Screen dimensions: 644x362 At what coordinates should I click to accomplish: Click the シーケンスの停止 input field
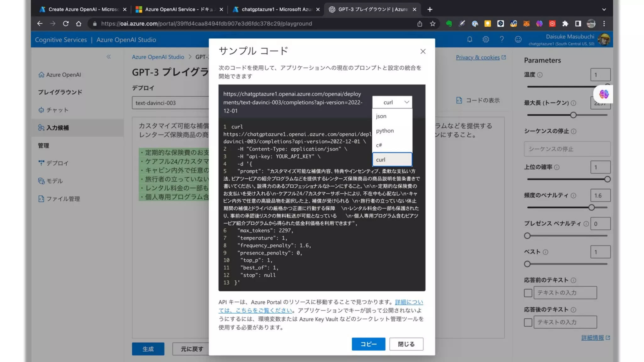pos(567,149)
